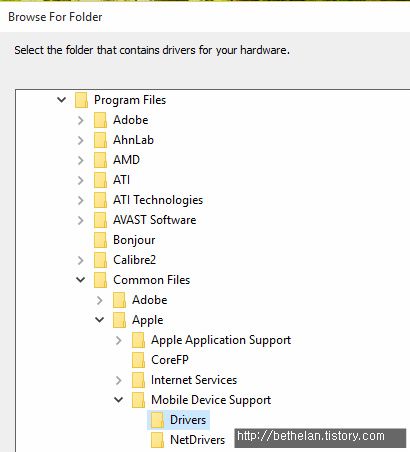Expand the Apple Application Support folder
This screenshot has width=410, height=452.
coord(119,340)
